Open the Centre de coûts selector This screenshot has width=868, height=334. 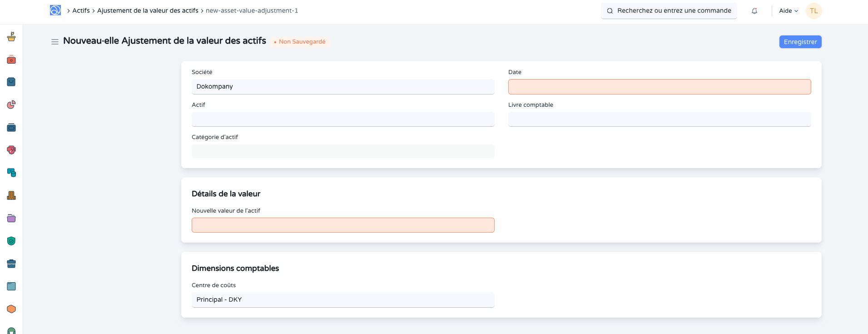pyautogui.click(x=343, y=300)
